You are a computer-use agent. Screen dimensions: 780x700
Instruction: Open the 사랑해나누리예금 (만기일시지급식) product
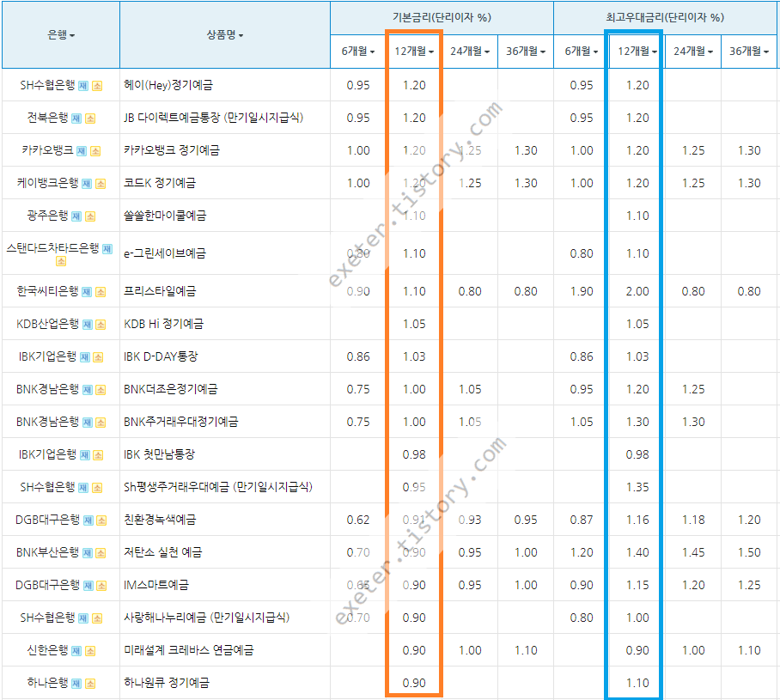[x=206, y=618]
